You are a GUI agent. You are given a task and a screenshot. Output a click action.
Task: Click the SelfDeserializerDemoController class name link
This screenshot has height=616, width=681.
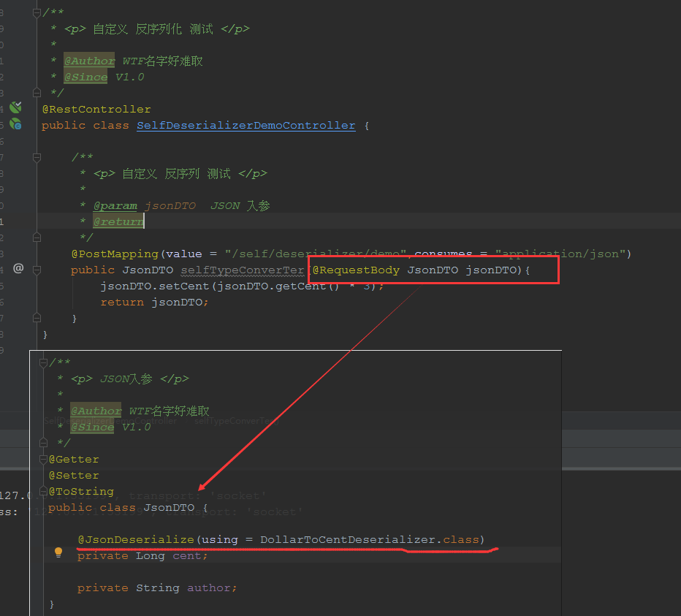(246, 126)
